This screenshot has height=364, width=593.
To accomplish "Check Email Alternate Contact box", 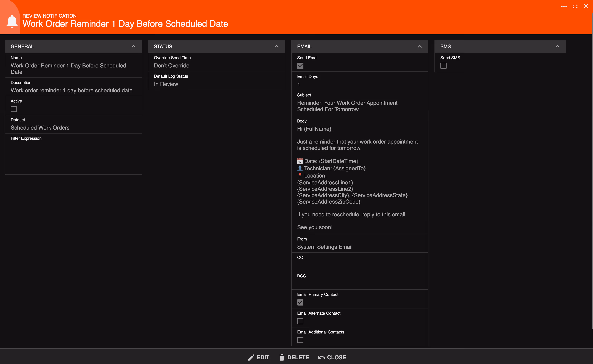I will point(300,321).
